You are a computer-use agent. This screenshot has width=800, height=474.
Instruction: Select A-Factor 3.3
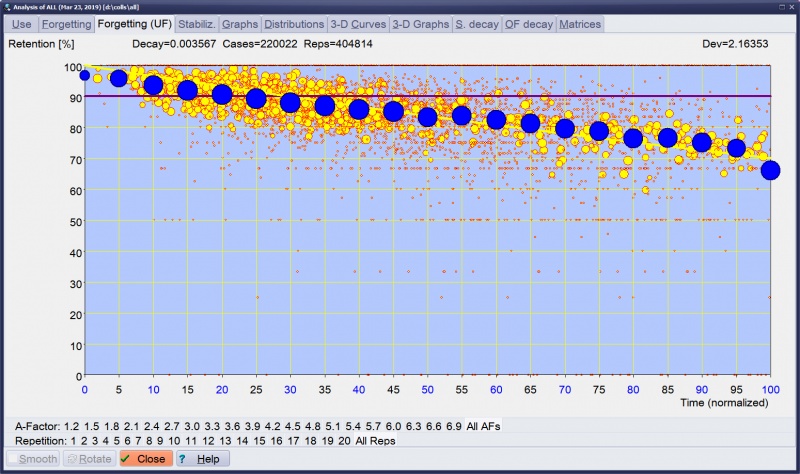click(212, 426)
